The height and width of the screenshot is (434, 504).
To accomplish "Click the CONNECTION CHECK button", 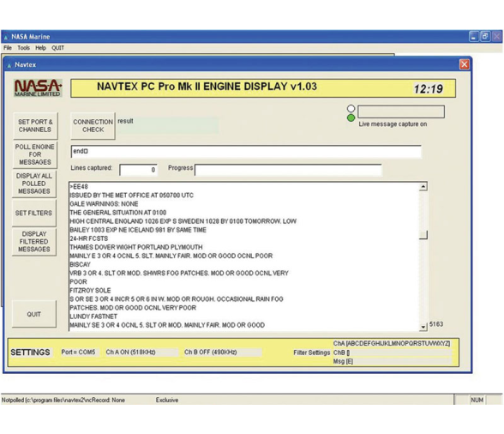I will (93, 126).
